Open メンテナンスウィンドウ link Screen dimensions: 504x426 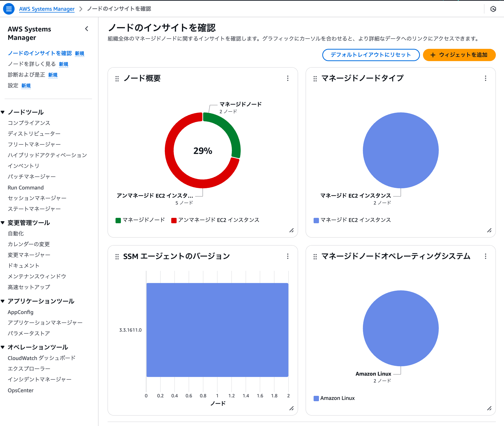coord(37,276)
